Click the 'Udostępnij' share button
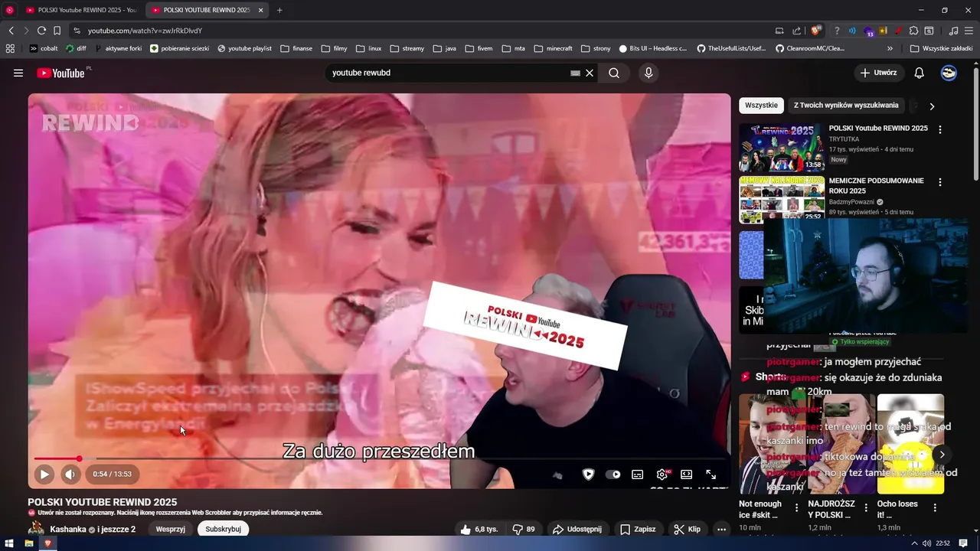980x551 pixels. [577, 529]
